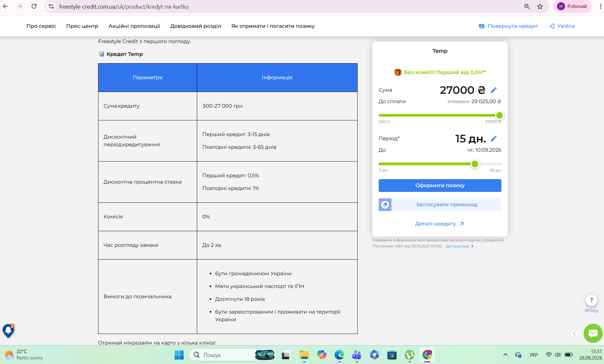Click the dotted end of the period slider
This screenshot has height=364, width=604.
[490, 164]
